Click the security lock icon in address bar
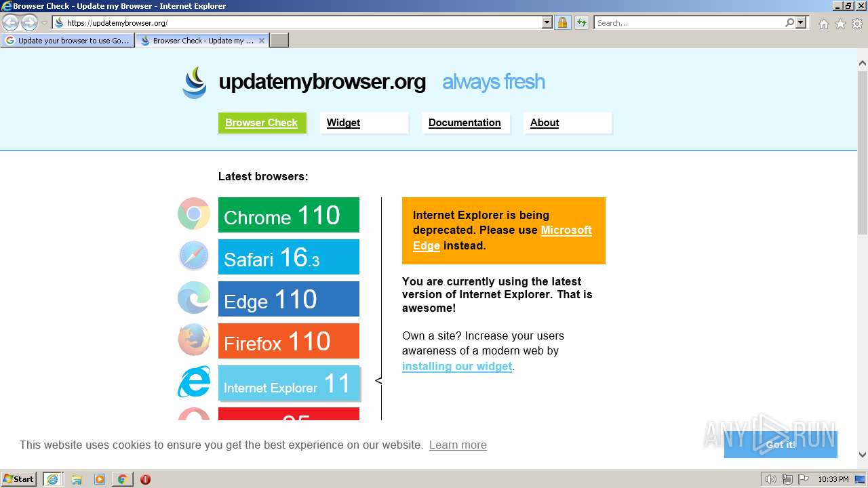868x488 pixels. pyautogui.click(x=562, y=22)
